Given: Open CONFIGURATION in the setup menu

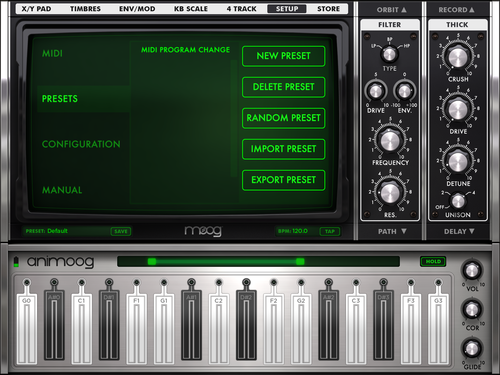Looking at the screenshot, I should point(81,144).
